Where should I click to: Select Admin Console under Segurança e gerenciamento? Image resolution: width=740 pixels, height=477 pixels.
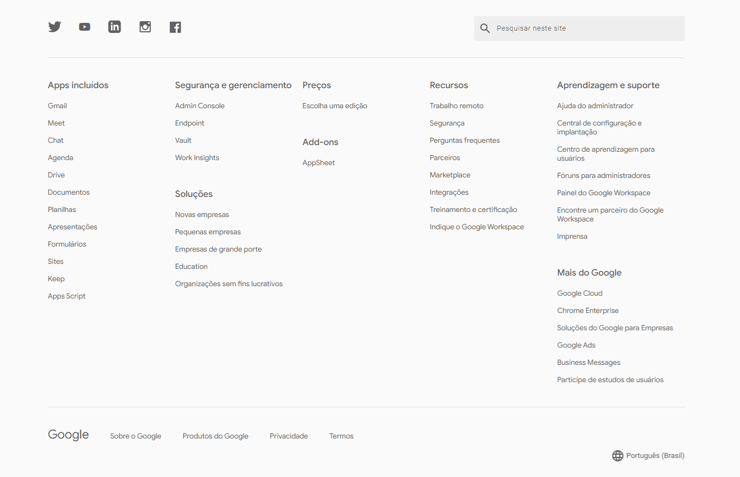(x=200, y=106)
